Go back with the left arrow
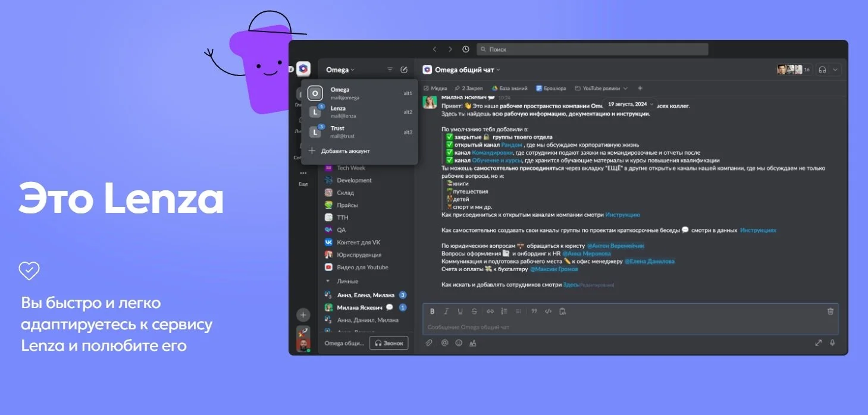Image resolution: width=868 pixels, height=415 pixels. 434,49
